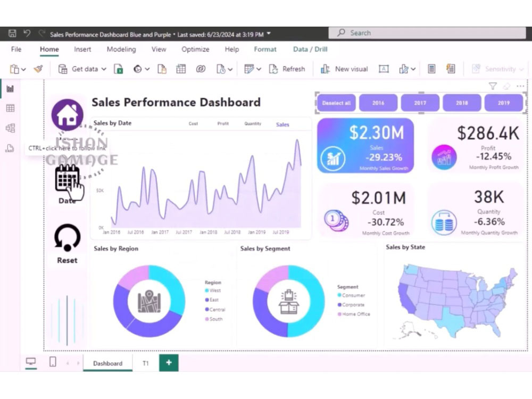This screenshot has height=399, width=532.
Task: Click the map icon inside the Region donut
Action: [x=149, y=301]
